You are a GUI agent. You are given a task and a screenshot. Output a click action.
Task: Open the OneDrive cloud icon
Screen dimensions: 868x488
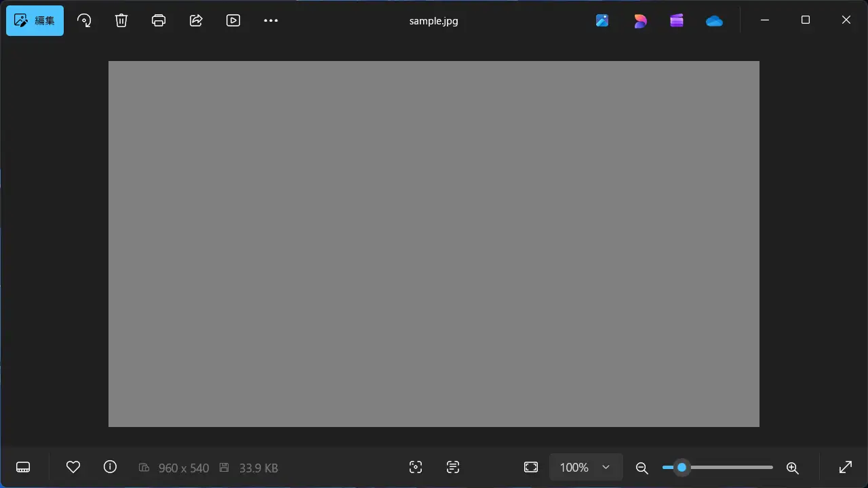714,20
